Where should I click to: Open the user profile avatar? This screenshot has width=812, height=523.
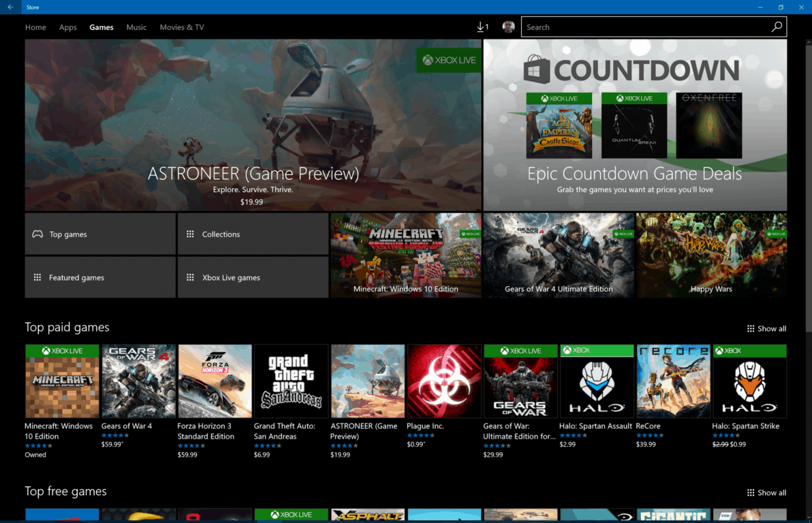pyautogui.click(x=509, y=27)
